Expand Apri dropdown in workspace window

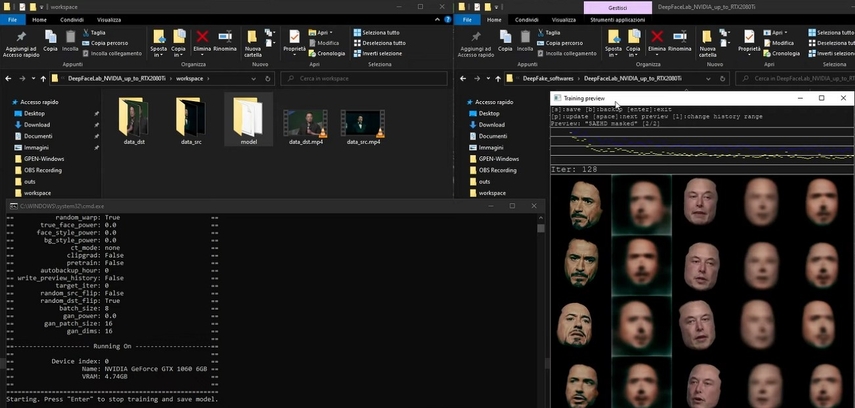pos(321,33)
